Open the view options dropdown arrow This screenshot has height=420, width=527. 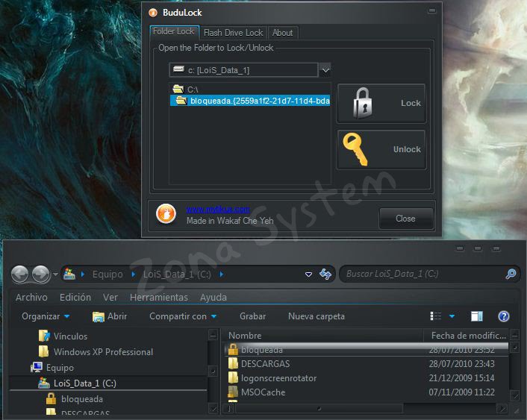tap(452, 316)
